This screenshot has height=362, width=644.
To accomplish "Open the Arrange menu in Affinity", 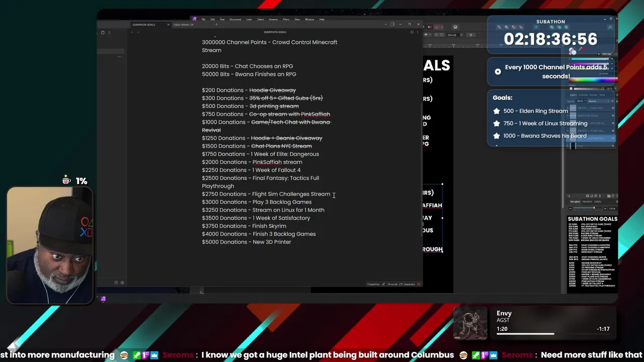I will [273, 19].
